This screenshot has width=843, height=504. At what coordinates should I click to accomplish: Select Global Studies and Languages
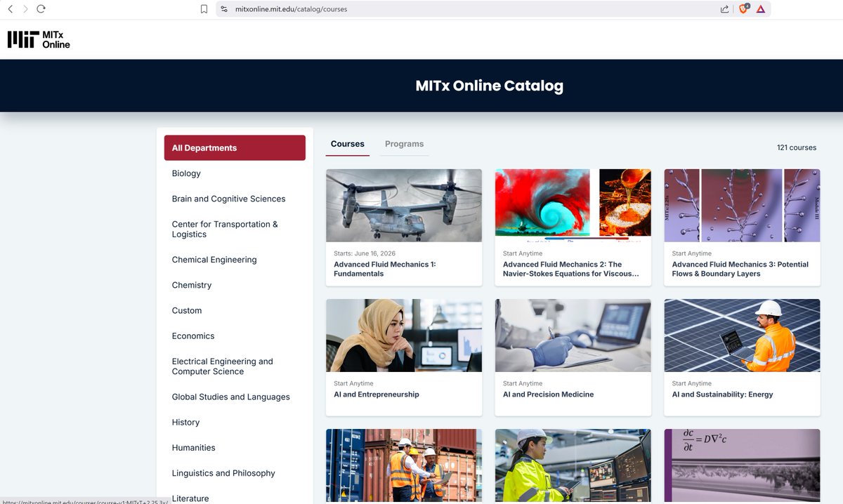coord(231,397)
